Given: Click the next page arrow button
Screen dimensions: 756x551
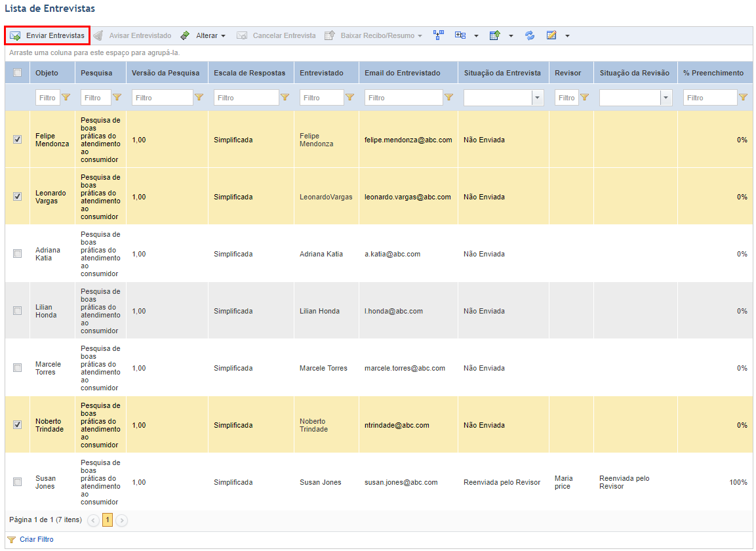Looking at the screenshot, I should point(122,520).
